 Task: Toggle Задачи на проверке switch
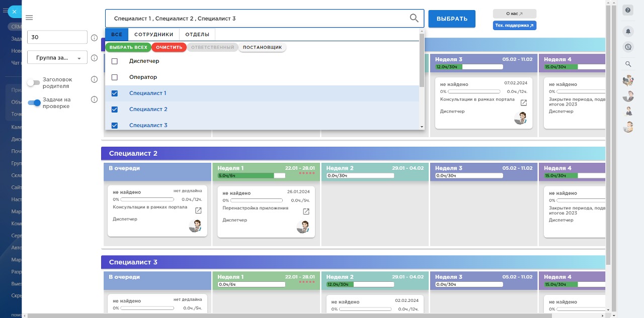point(34,103)
